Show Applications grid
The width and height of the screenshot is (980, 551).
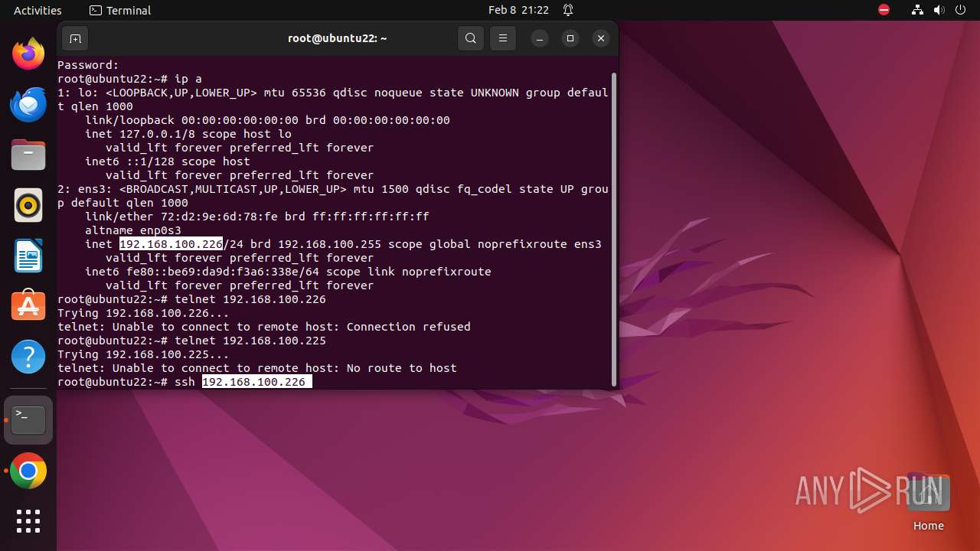point(28,521)
